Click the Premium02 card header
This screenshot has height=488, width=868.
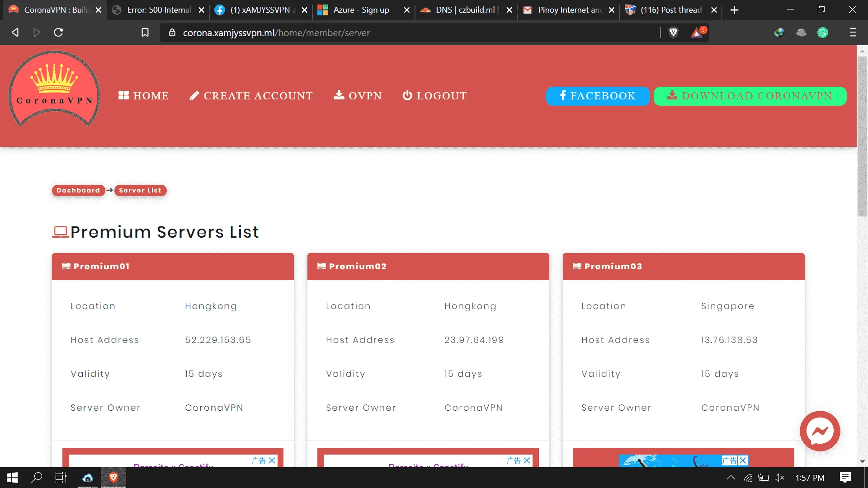[428, 267]
